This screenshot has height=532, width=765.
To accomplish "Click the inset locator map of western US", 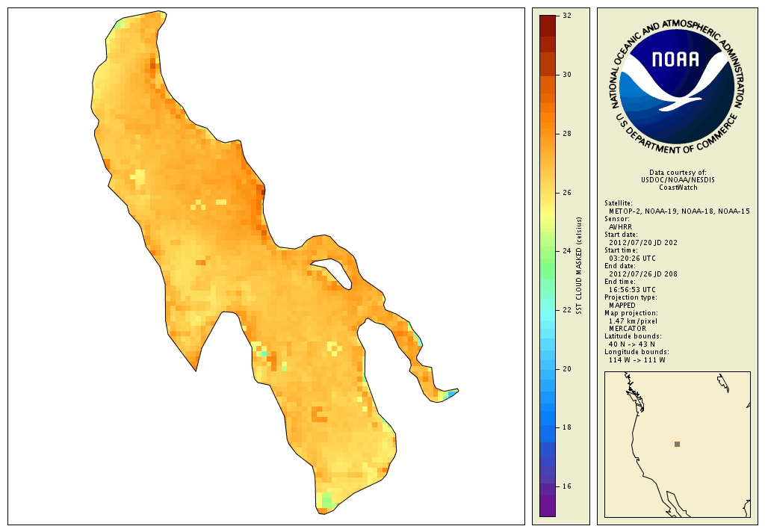I will 677,444.
